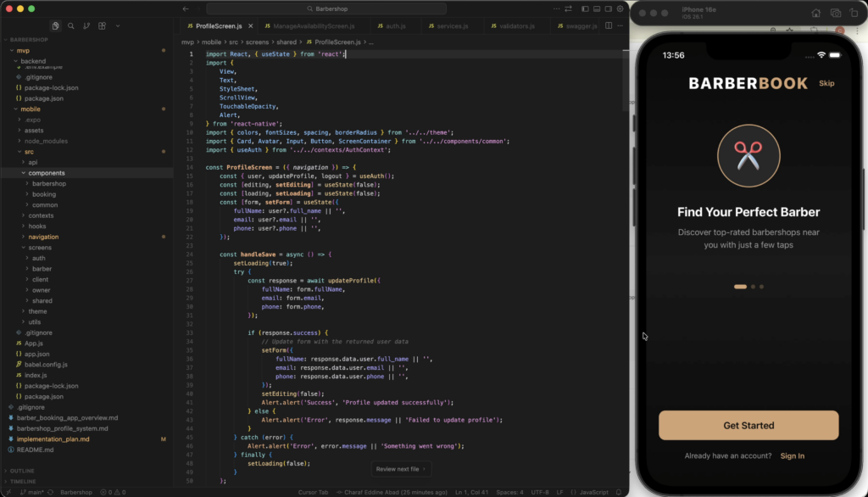Screen dimensions: 868x497
Task: Show more sidebar views chevron
Action: (x=118, y=26)
